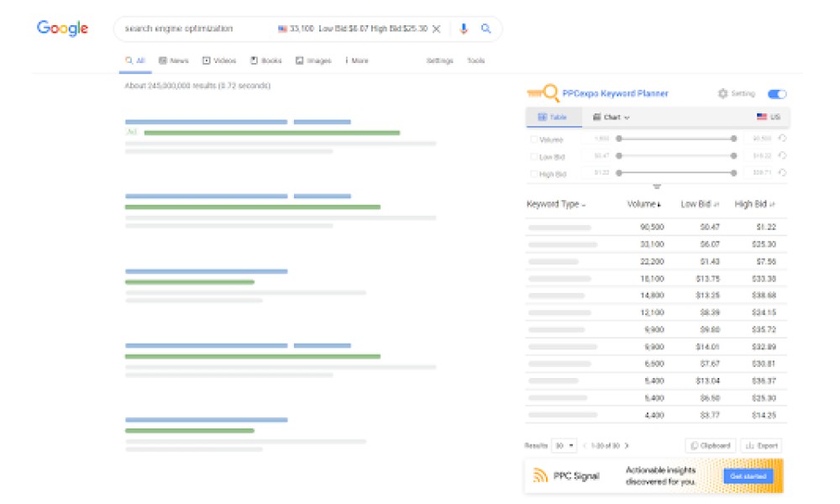Sort by Volume column
This screenshot has height=504, width=840.
point(644,204)
